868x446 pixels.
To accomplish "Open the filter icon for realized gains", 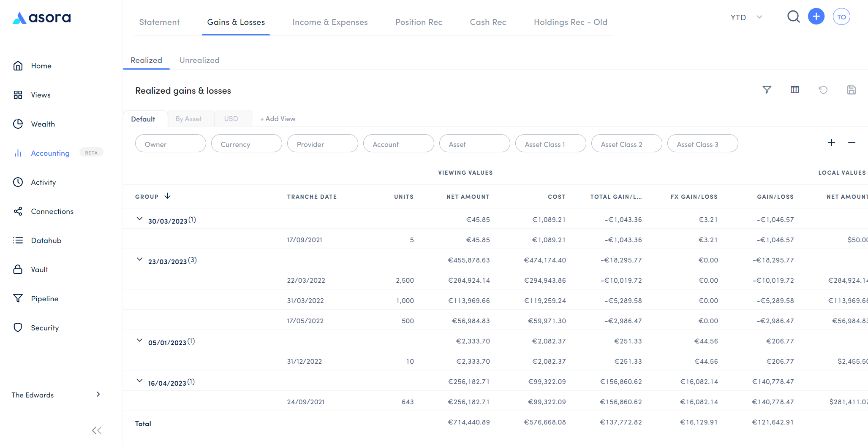I will 767,90.
